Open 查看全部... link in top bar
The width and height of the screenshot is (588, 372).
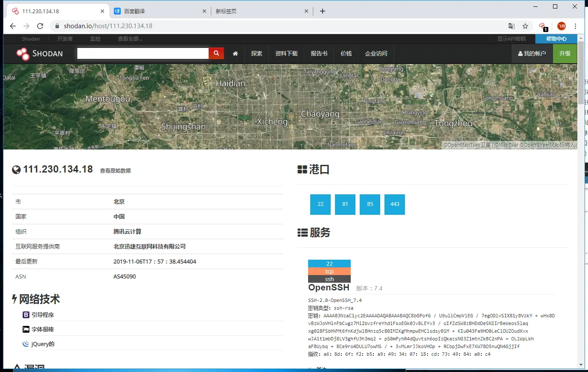pos(130,39)
